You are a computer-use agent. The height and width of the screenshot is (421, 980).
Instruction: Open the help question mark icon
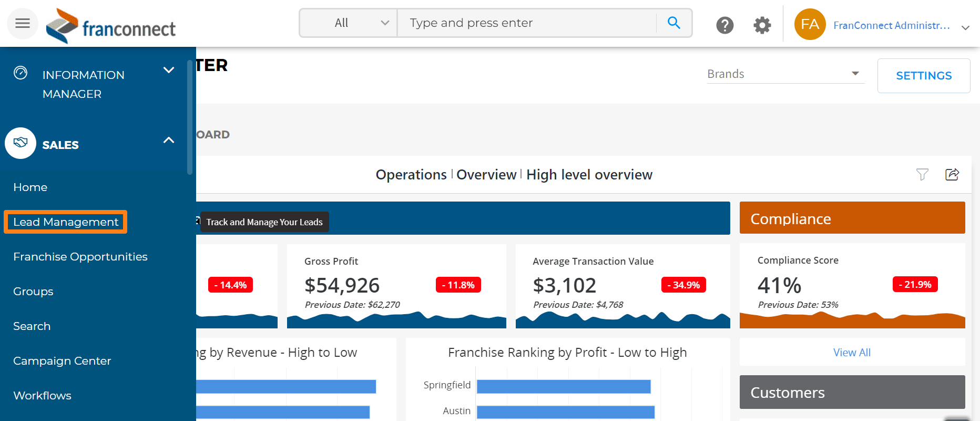(725, 25)
